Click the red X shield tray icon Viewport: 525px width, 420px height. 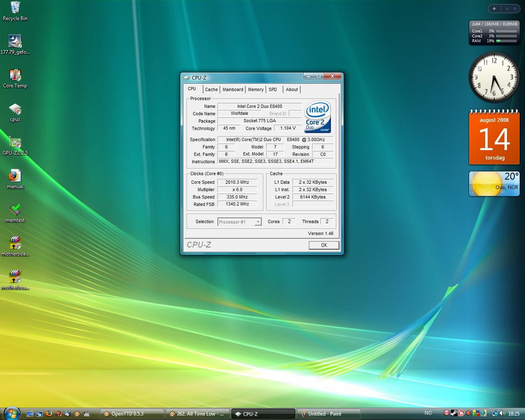pyautogui.click(x=461, y=413)
